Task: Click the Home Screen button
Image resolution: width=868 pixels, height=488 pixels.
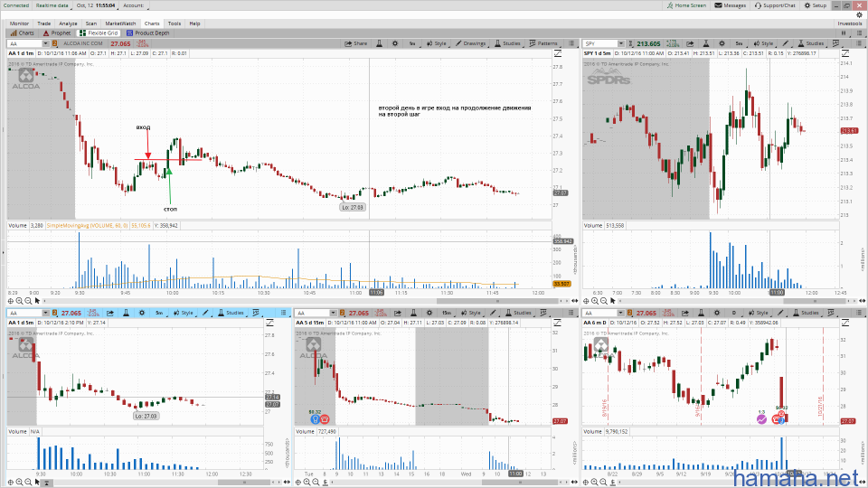Action: (686, 5)
